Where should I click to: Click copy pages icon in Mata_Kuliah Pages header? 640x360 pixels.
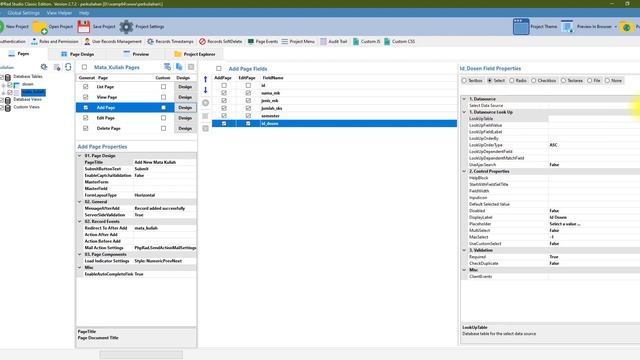tap(179, 67)
